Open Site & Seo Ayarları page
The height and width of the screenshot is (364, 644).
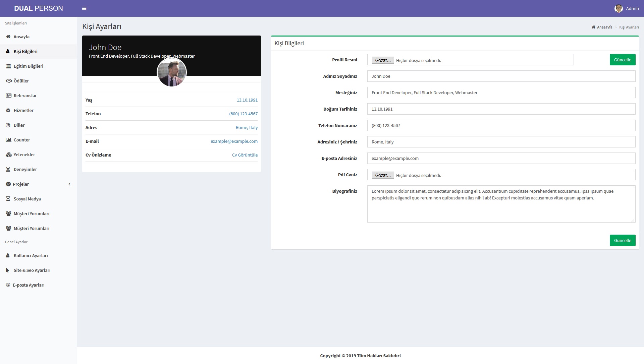[x=32, y=270]
